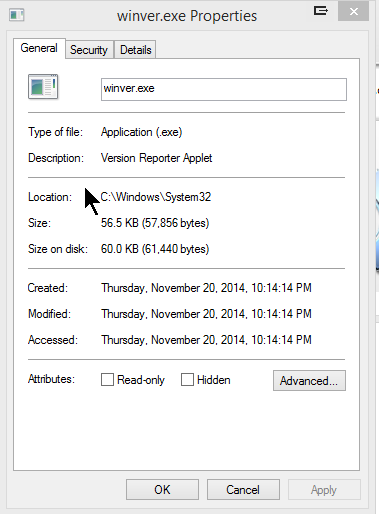Click the date value next to Accessed
This screenshot has width=379, height=514.
click(x=206, y=340)
